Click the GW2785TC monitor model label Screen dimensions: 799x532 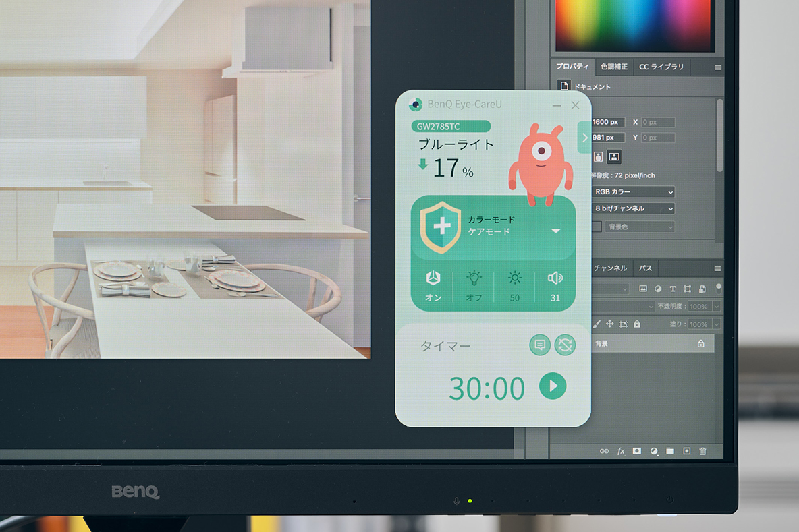(x=451, y=126)
